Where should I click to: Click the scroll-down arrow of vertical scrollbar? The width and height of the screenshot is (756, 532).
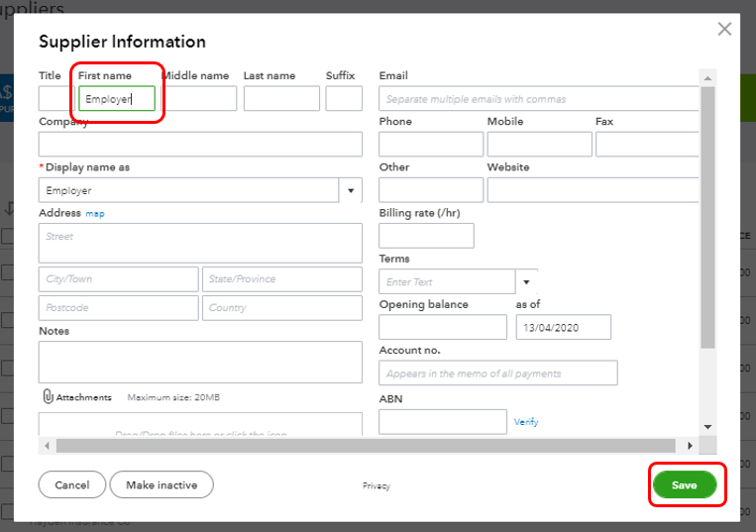706,426
